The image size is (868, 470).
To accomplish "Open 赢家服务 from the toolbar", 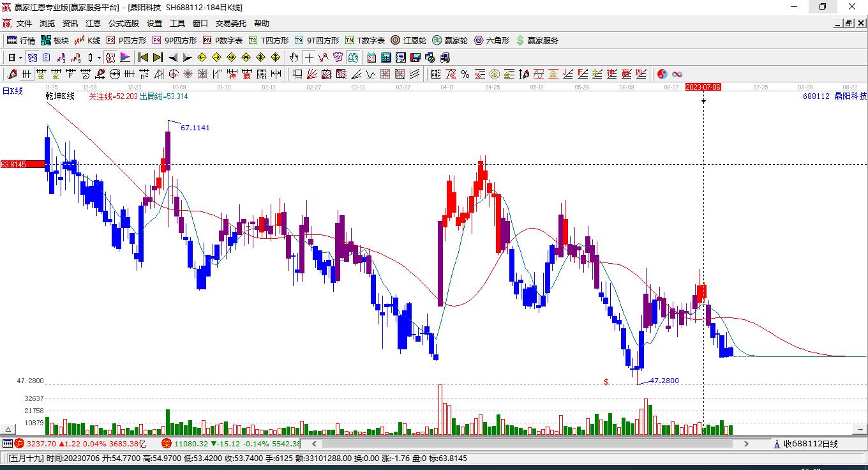I will [537, 40].
